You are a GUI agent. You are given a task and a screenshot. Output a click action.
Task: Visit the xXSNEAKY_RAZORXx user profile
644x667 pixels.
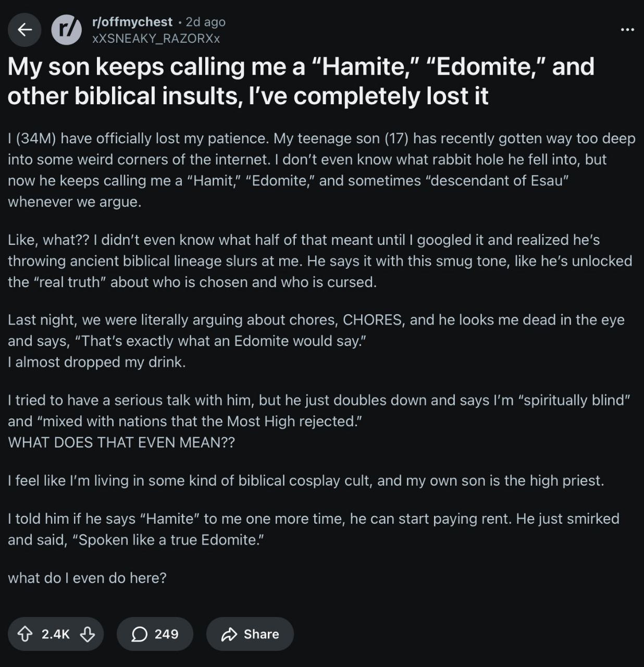click(x=155, y=39)
